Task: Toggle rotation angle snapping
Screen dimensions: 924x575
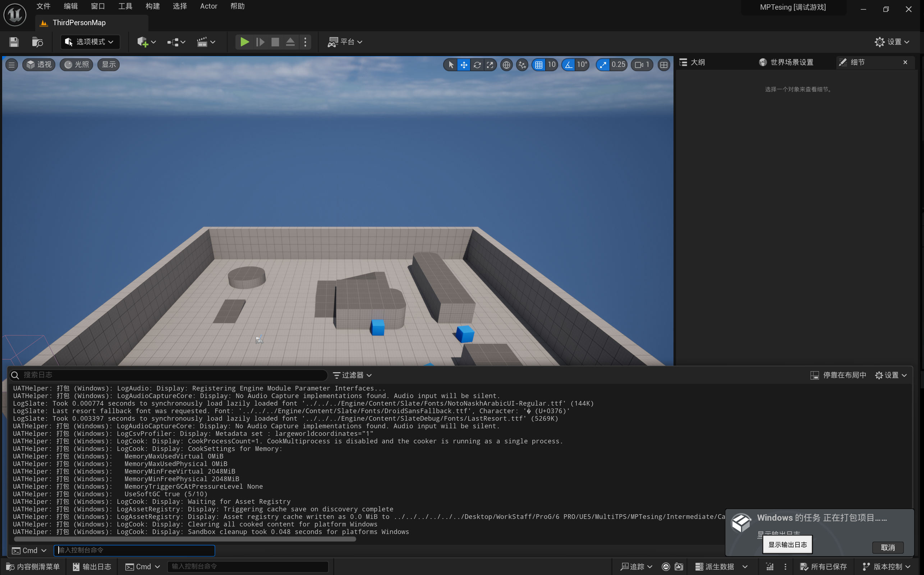Action: (x=568, y=65)
